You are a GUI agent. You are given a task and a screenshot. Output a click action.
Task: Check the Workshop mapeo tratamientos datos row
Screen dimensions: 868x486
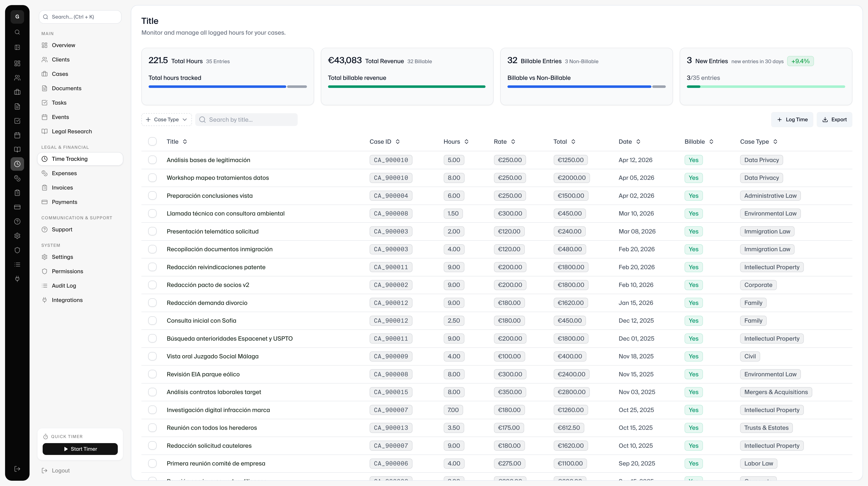pyautogui.click(x=152, y=178)
